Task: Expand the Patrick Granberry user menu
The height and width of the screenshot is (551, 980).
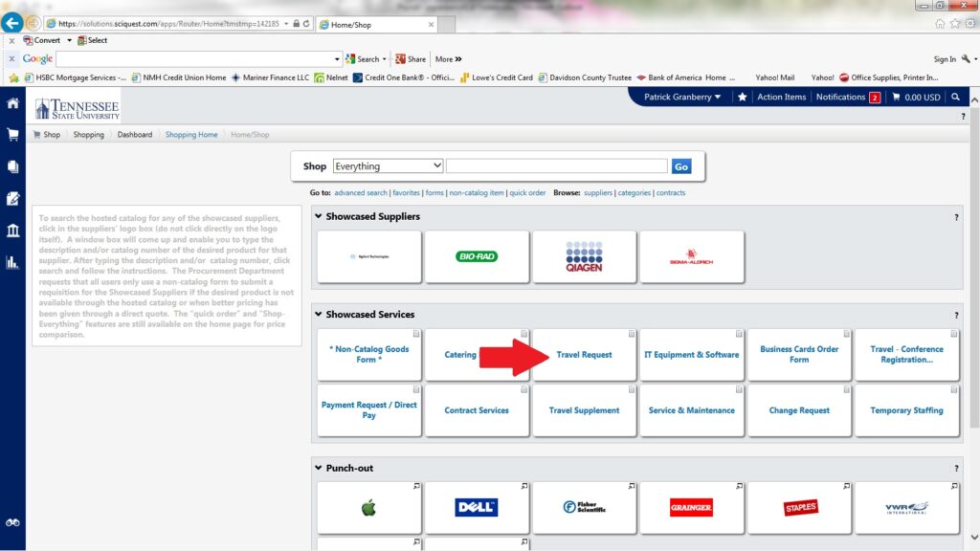Action: (x=682, y=98)
